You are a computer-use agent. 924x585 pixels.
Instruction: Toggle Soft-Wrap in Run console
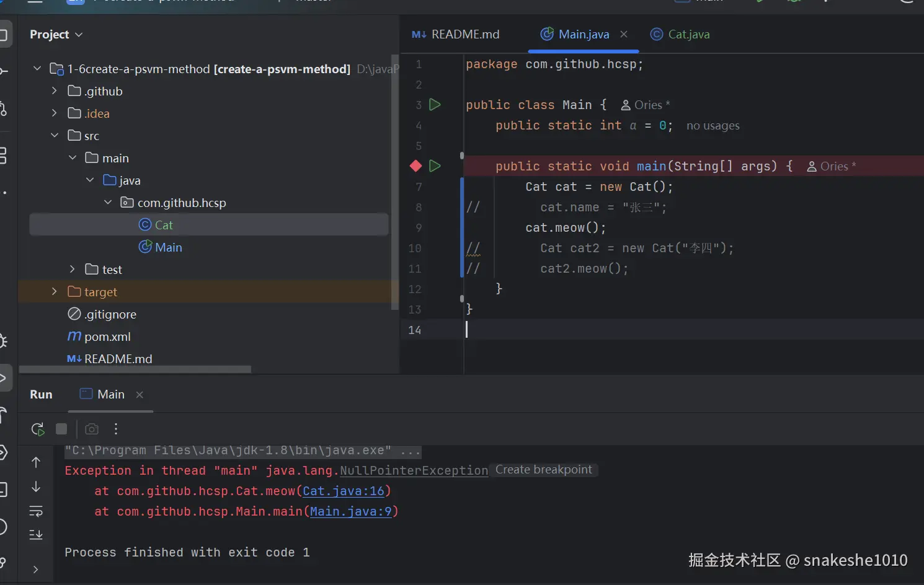coord(36,511)
